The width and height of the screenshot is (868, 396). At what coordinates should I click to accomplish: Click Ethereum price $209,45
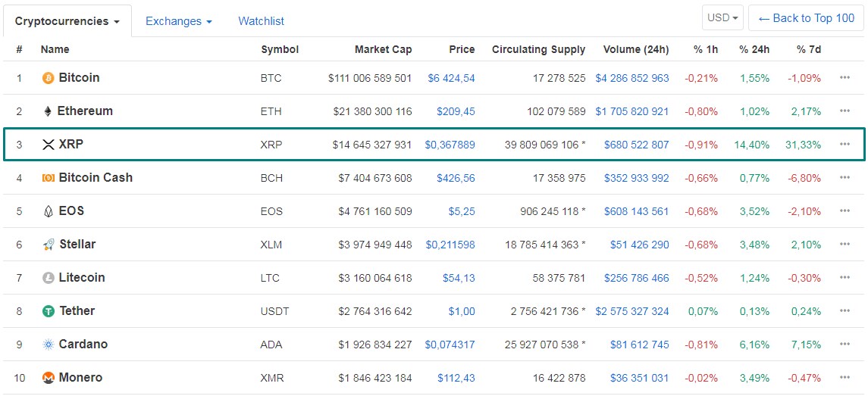tap(456, 112)
